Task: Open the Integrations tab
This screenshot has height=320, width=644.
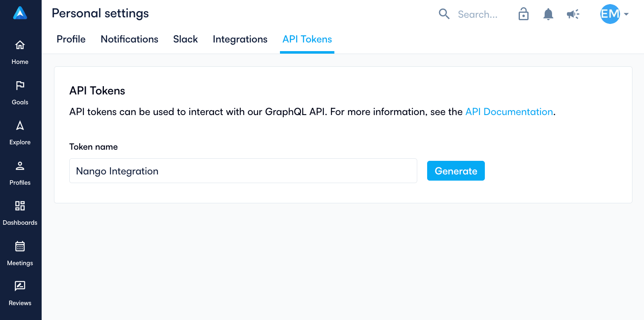Action: (x=240, y=39)
